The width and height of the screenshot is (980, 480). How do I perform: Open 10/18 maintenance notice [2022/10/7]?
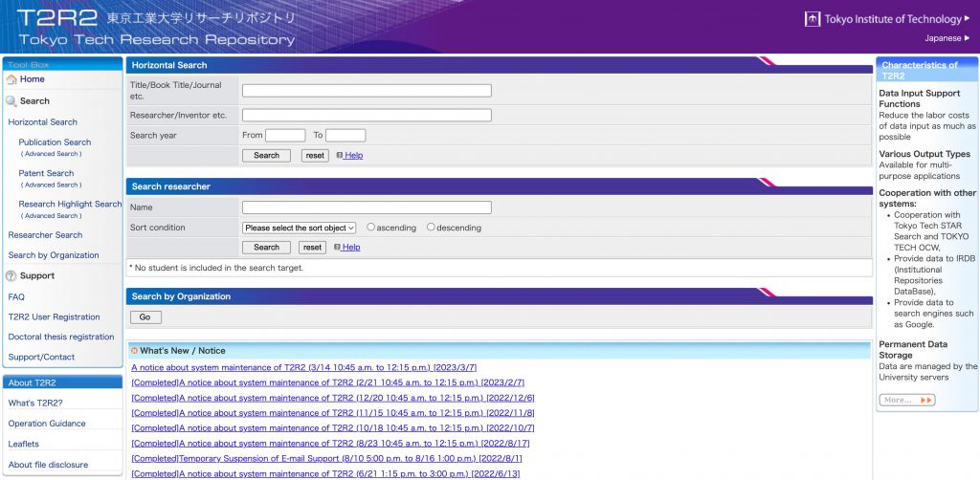(x=333, y=428)
